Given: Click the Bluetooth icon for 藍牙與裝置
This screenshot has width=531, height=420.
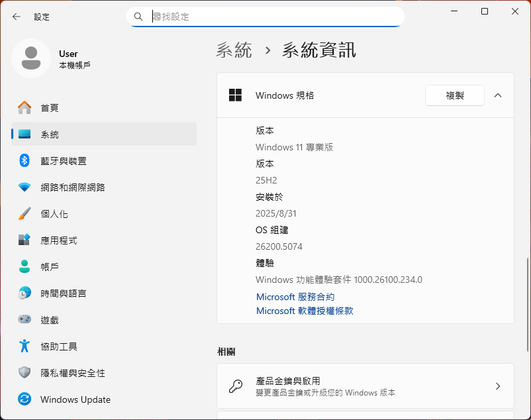Looking at the screenshot, I should click(24, 160).
